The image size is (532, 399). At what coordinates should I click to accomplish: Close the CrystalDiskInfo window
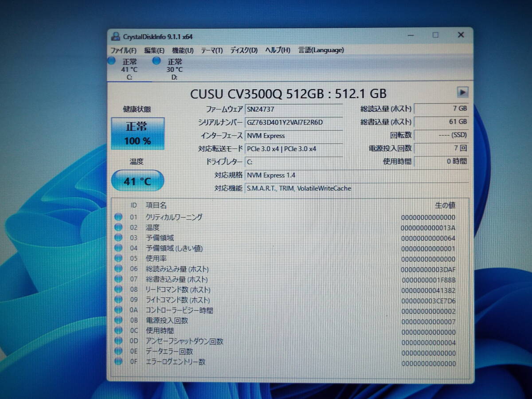coord(461,35)
